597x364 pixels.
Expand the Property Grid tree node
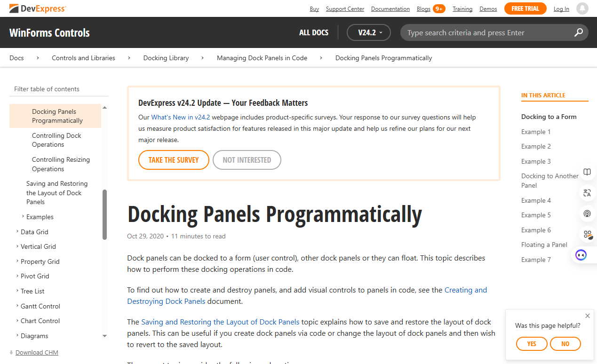click(17, 261)
